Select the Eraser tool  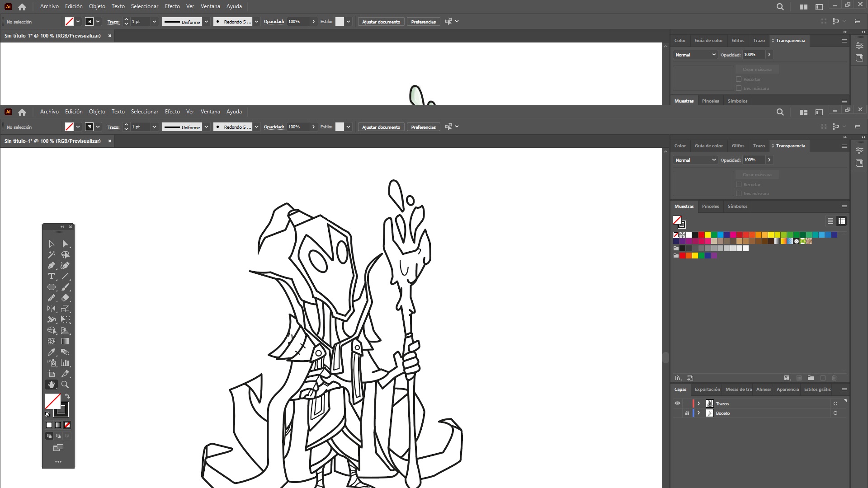pos(65,298)
